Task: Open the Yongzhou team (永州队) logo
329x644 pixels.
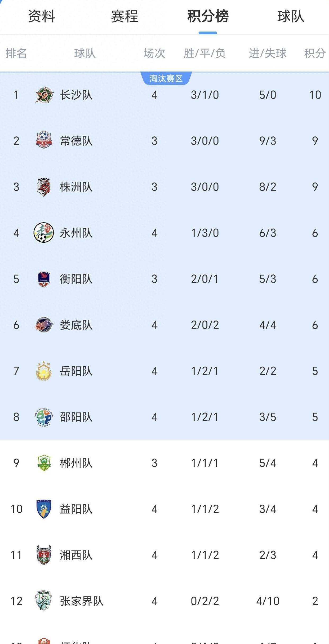Action: point(44,233)
